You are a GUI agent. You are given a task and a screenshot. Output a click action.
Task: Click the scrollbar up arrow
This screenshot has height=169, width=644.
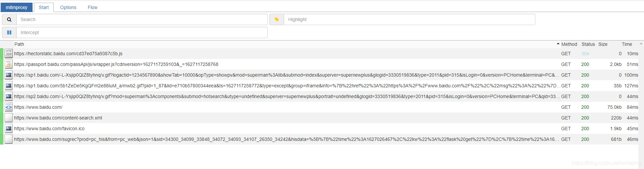[641, 44]
